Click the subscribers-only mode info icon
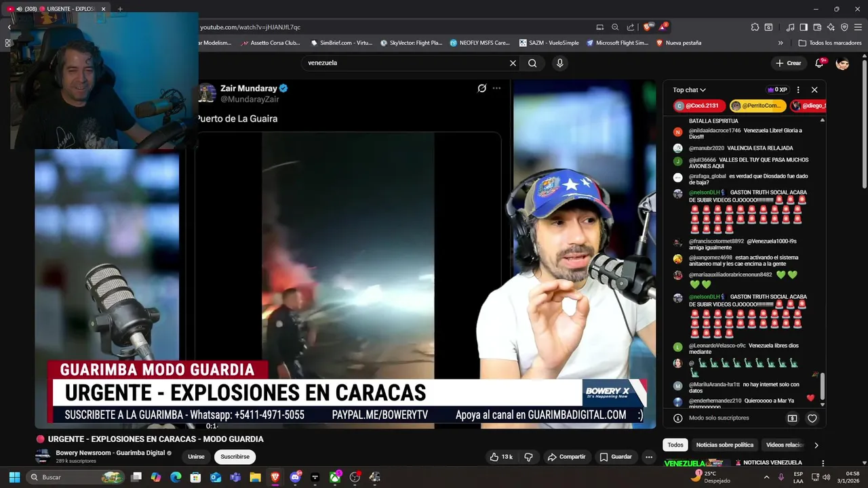 tap(677, 418)
